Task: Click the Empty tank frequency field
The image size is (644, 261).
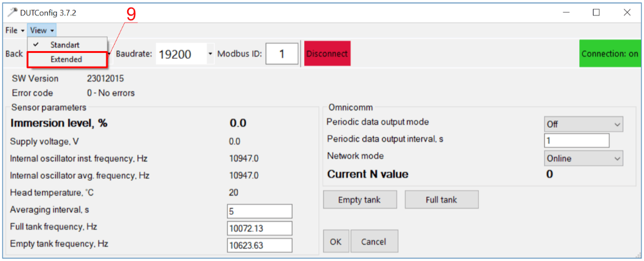Action: [260, 246]
